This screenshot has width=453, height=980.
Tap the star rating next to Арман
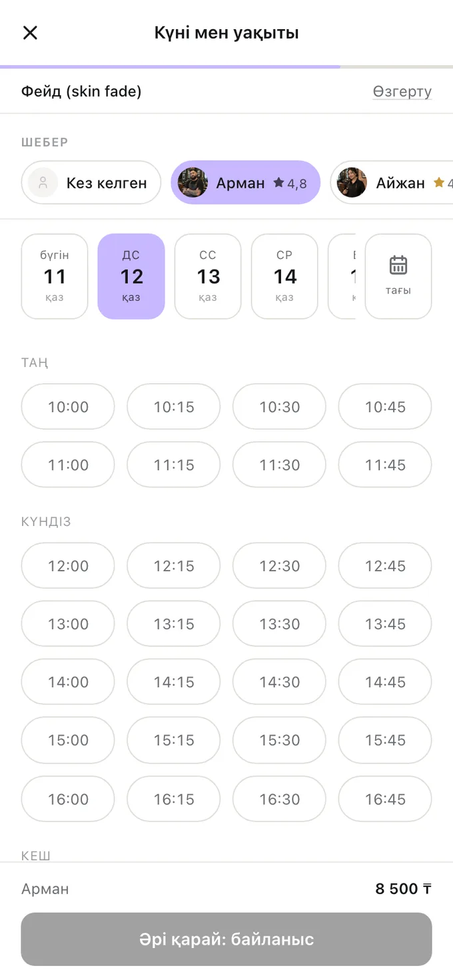290,183
